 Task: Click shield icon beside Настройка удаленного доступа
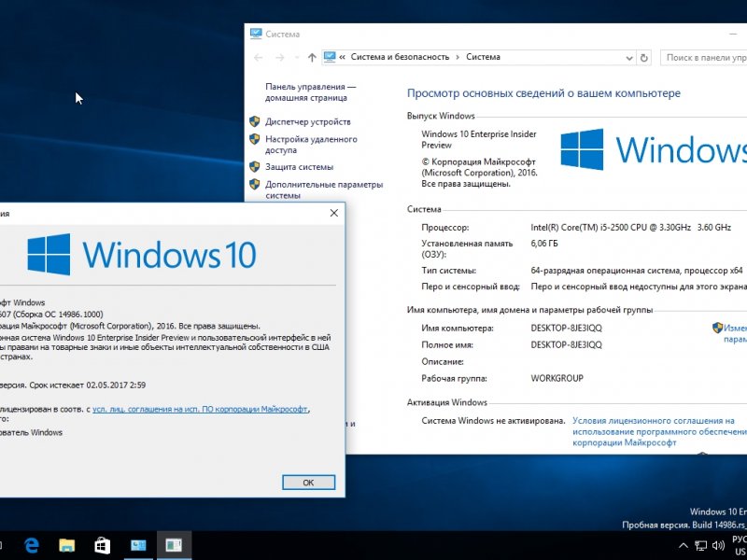click(255, 139)
